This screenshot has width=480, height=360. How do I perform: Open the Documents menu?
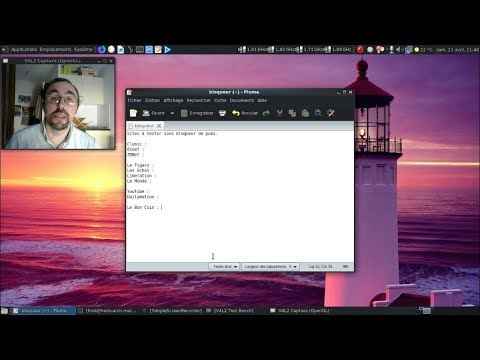242,100
